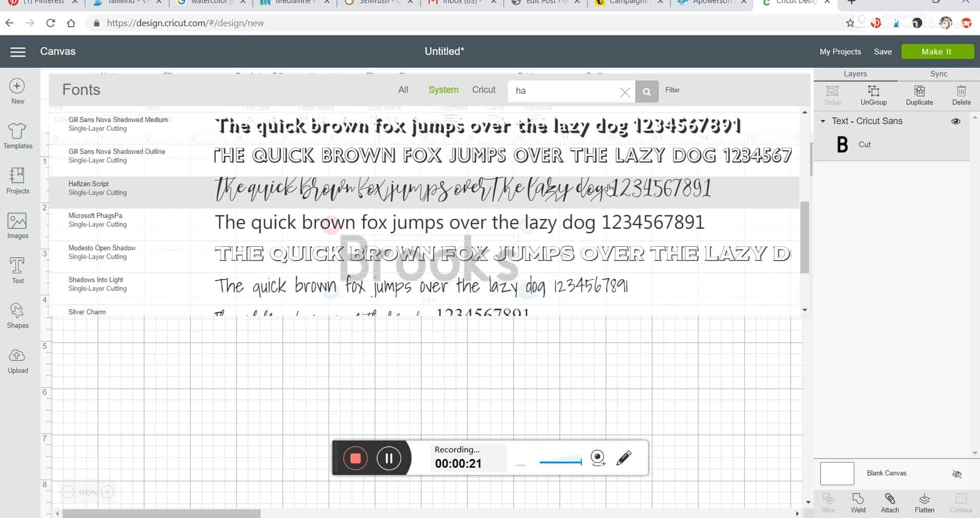This screenshot has width=980, height=518.
Task: Toggle visibility of Text - Cricut Sans layer
Action: (x=955, y=122)
